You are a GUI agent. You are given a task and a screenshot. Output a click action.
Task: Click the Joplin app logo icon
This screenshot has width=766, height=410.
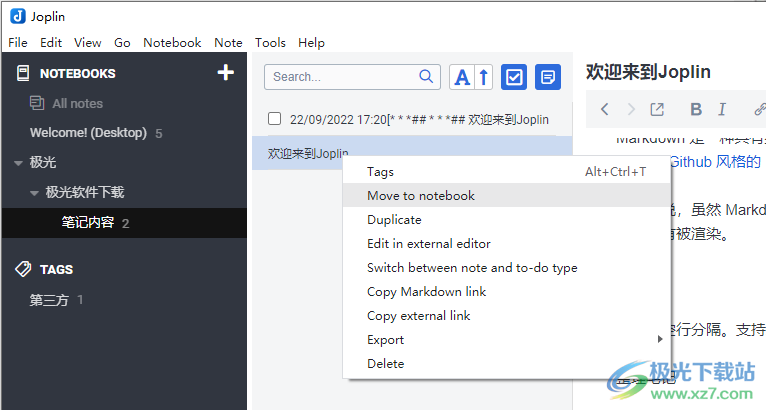point(18,16)
